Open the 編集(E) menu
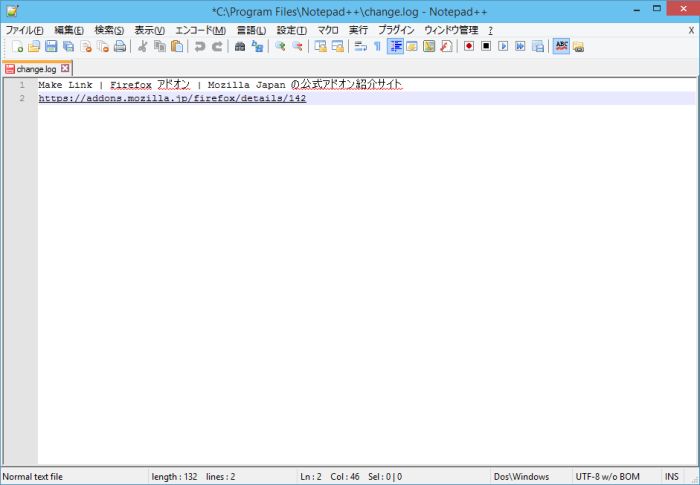Image resolution: width=700 pixels, height=485 pixels. pyautogui.click(x=69, y=30)
